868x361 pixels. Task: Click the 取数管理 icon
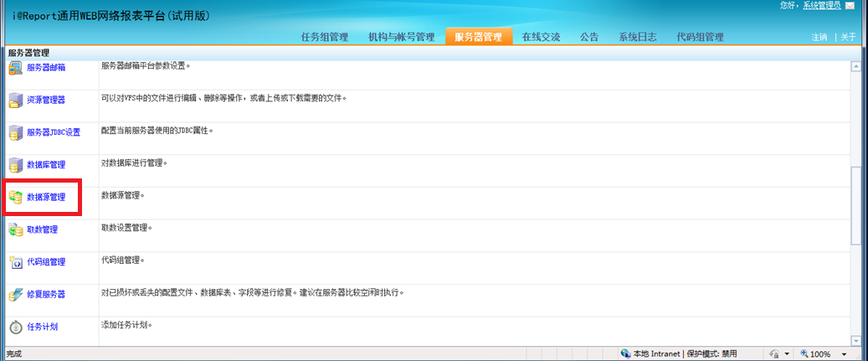coord(15,229)
